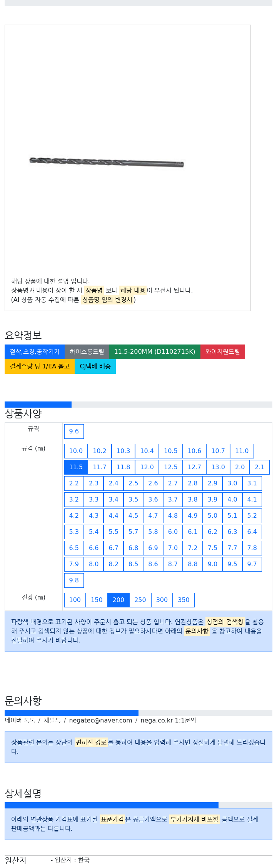Choose the 9.8 diameter option
Viewport: 277px width, 868px height.
click(x=74, y=580)
